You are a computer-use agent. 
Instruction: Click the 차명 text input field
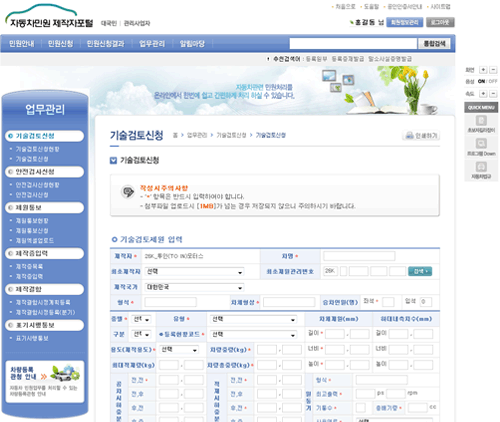(359, 256)
